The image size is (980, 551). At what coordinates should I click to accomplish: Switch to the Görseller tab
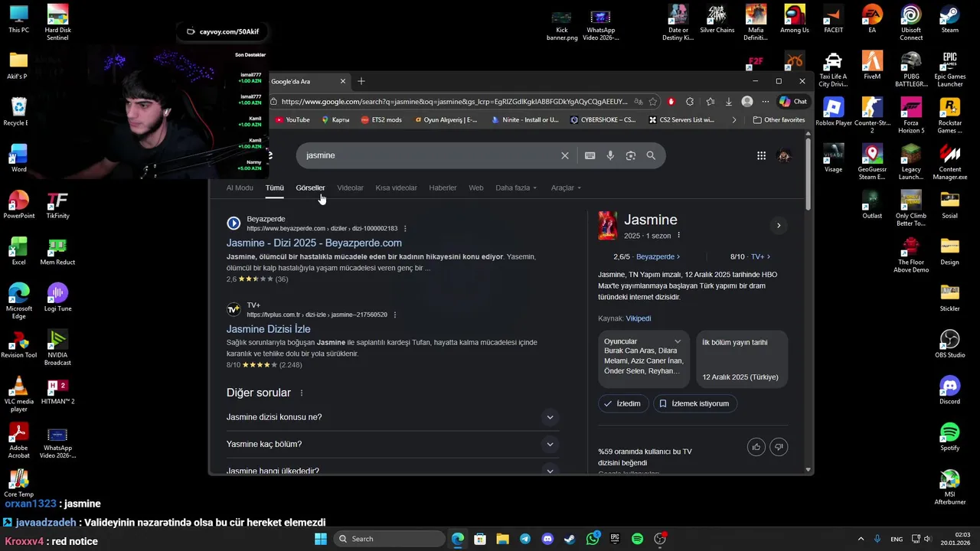click(x=310, y=187)
